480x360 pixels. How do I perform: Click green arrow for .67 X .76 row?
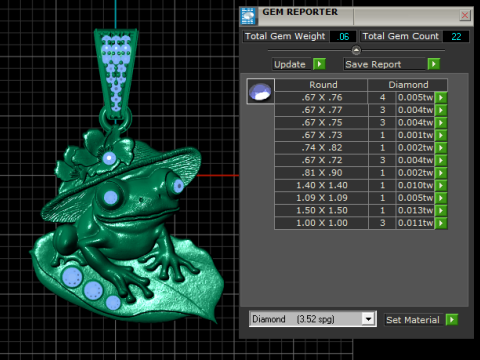tap(441, 98)
